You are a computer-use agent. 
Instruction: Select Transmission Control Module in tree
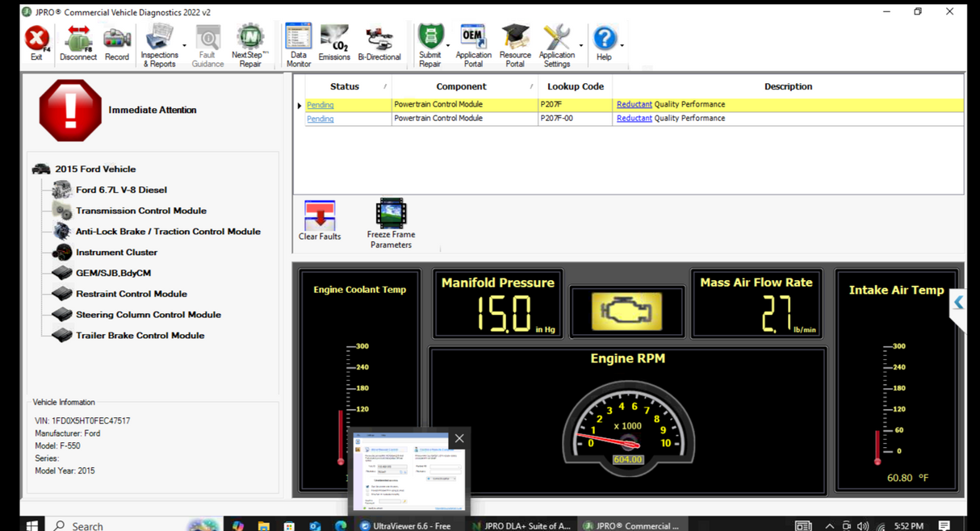tap(140, 211)
